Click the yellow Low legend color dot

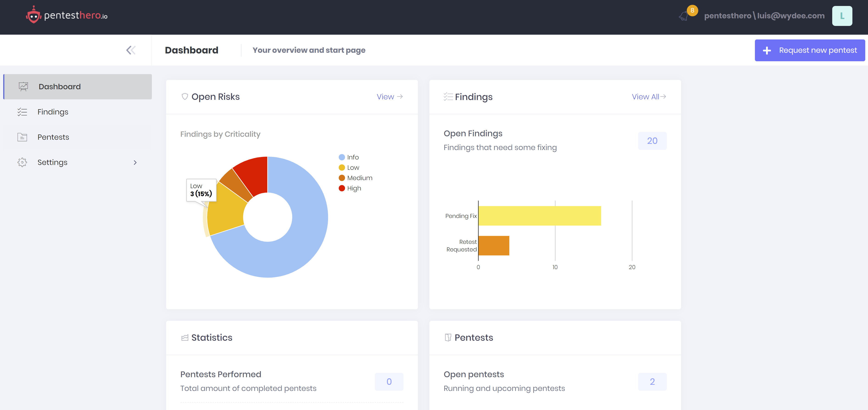click(x=342, y=168)
